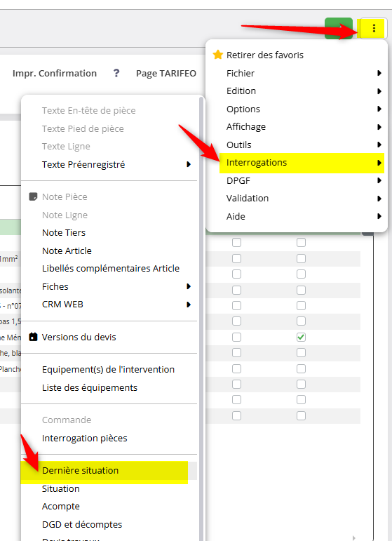Screen dimensions: 392x541
Task: Click the question mark help icon
Action: [x=116, y=73]
